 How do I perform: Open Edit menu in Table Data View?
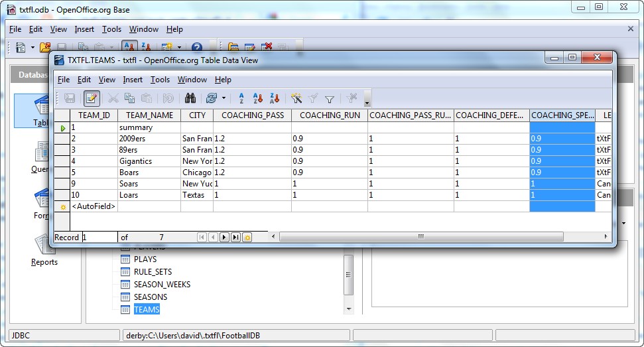coord(84,80)
